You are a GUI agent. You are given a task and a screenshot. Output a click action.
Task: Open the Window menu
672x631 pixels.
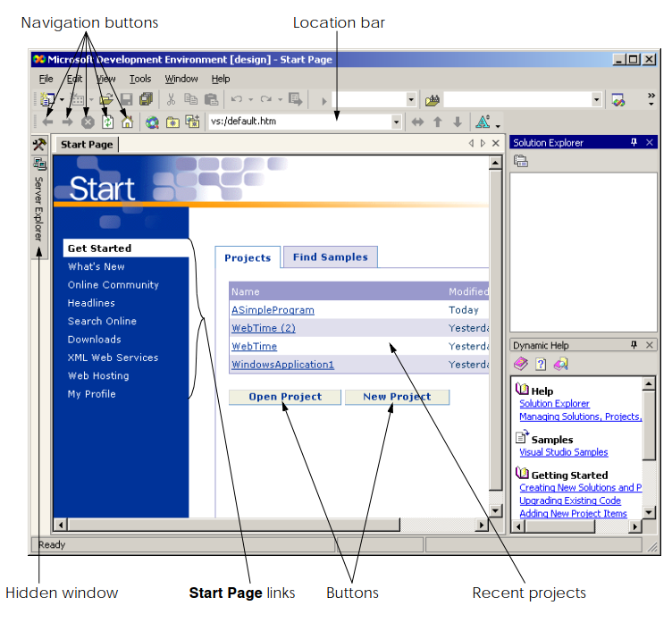181,79
